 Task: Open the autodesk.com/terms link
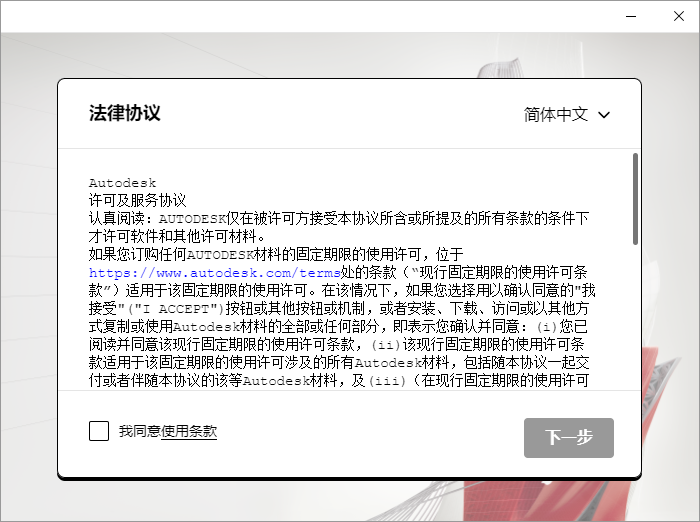click(215, 272)
